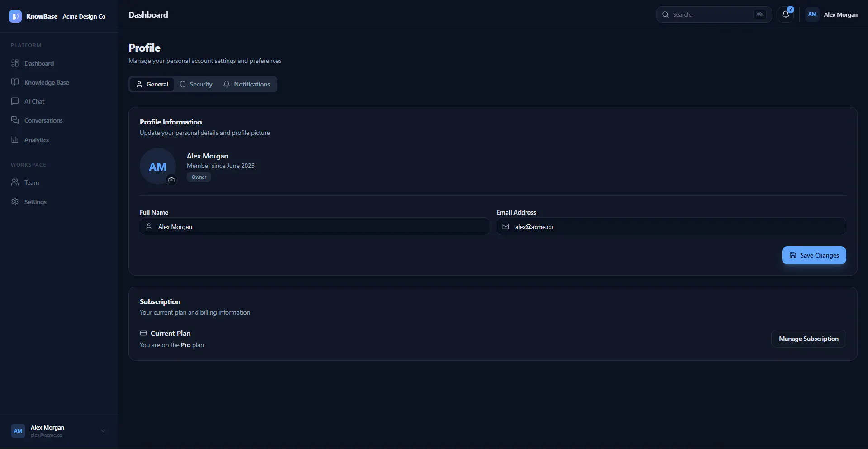Click the bell icon on Notifications tab
Viewport: 868px width, 449px height.
[227, 84]
